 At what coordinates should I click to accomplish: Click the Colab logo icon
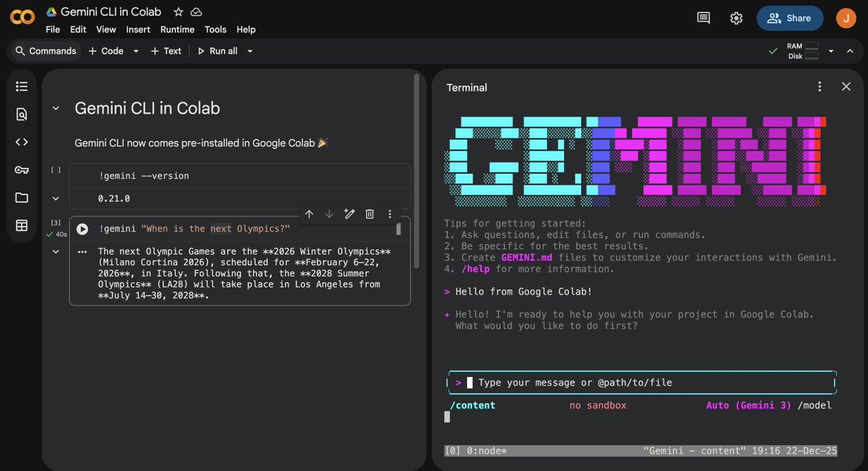click(22, 17)
